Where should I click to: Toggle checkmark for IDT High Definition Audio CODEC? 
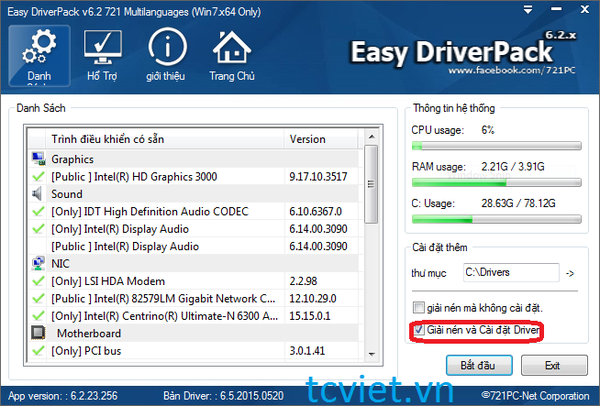(x=38, y=211)
